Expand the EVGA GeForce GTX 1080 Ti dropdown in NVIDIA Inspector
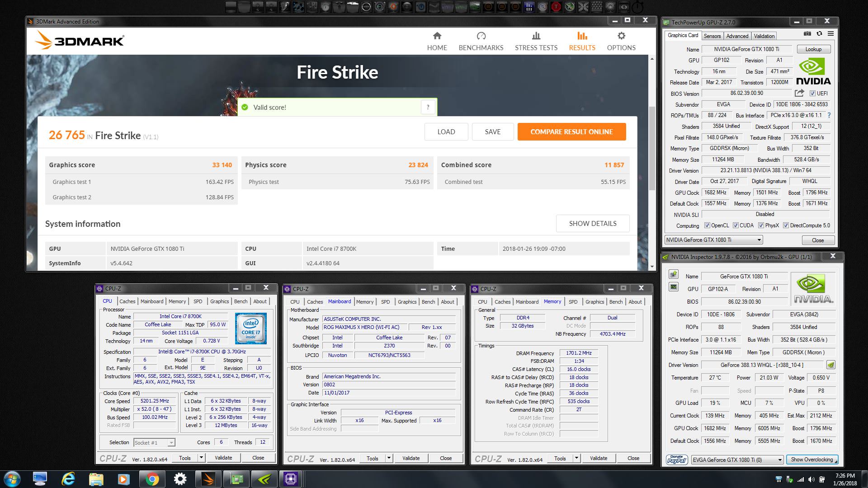 (780, 460)
